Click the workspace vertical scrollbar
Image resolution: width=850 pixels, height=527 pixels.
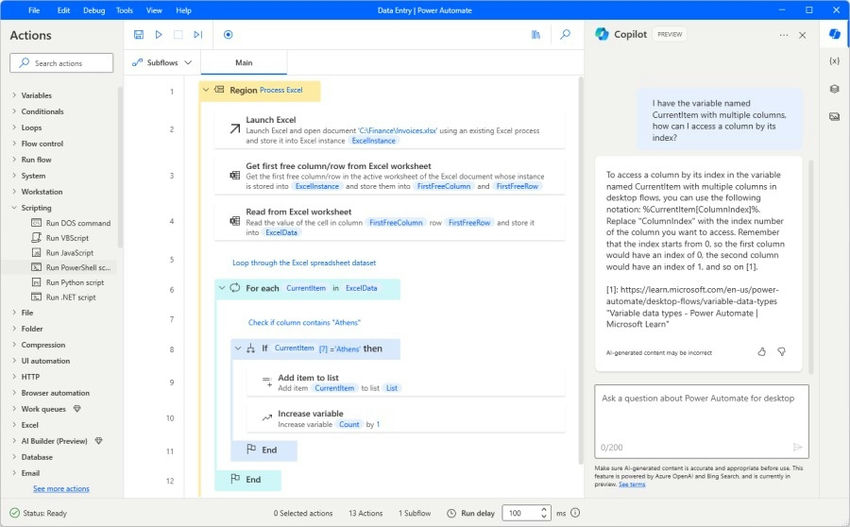tap(581, 271)
